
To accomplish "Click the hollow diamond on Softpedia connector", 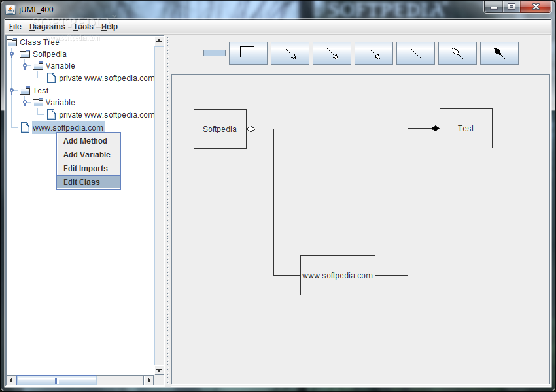I will coord(251,129).
